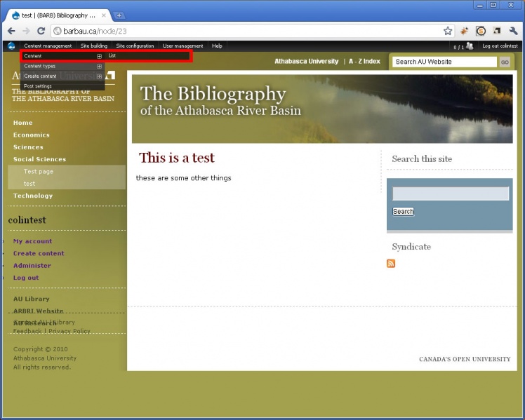Open Social Sciences section
525x420 pixels.
[x=39, y=159]
